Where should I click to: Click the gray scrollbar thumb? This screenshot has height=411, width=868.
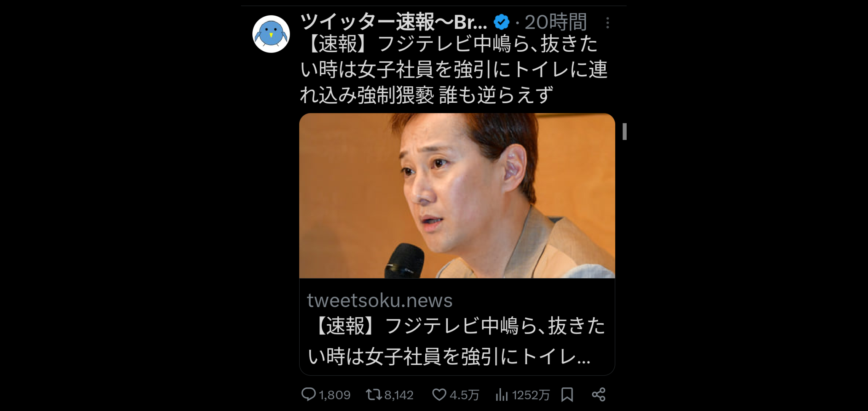[624, 131]
